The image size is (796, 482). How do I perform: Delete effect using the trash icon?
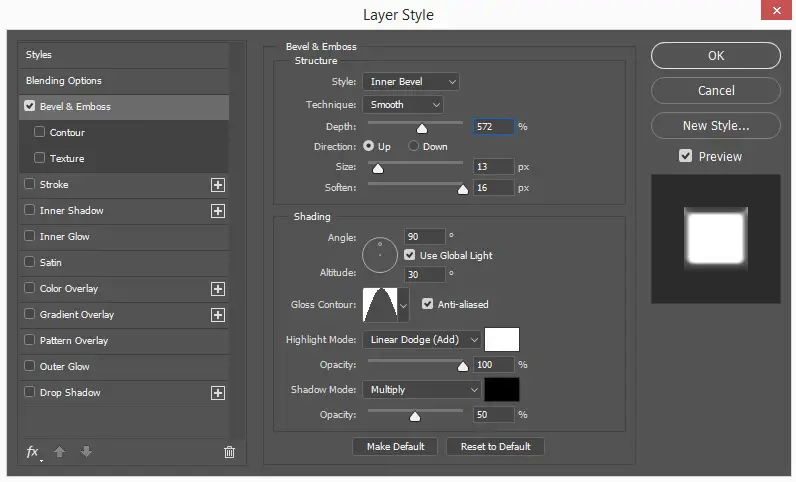click(x=229, y=452)
